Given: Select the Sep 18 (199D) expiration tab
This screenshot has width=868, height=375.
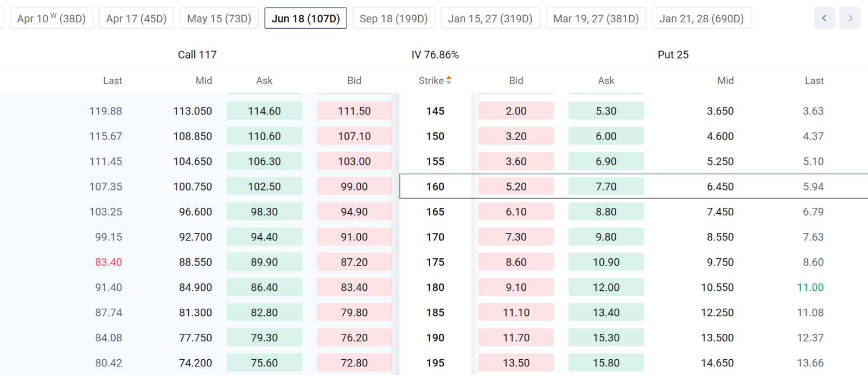Looking at the screenshot, I should (394, 18).
